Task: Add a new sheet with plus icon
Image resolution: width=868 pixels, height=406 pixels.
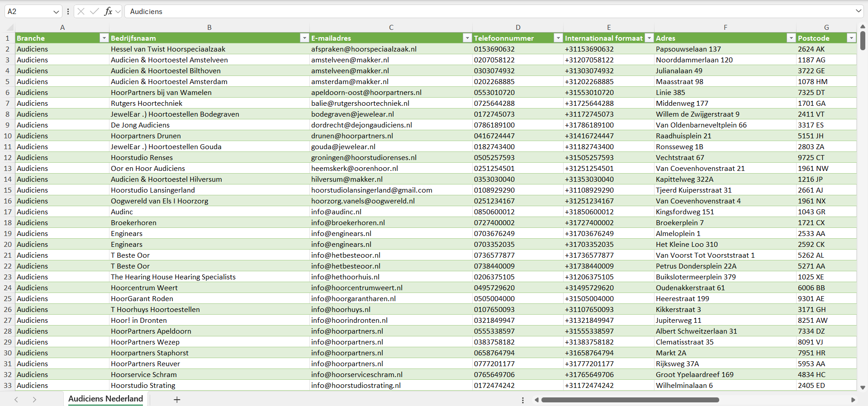Action: click(177, 400)
